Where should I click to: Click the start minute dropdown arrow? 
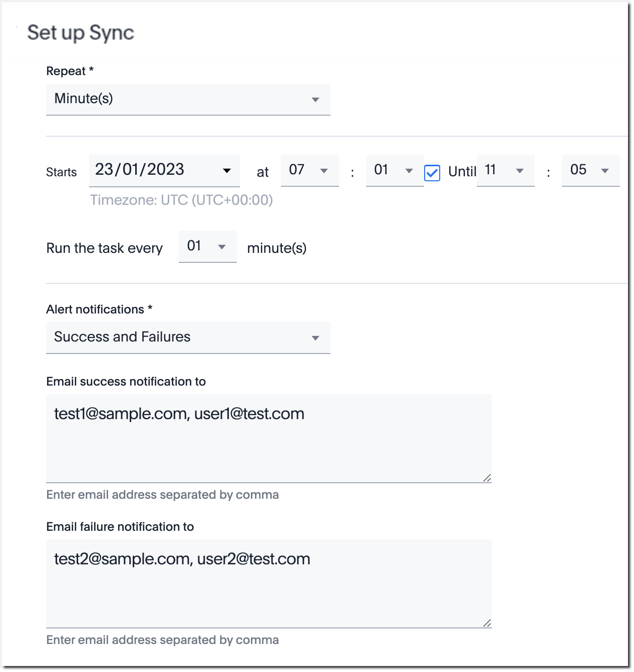tap(410, 170)
